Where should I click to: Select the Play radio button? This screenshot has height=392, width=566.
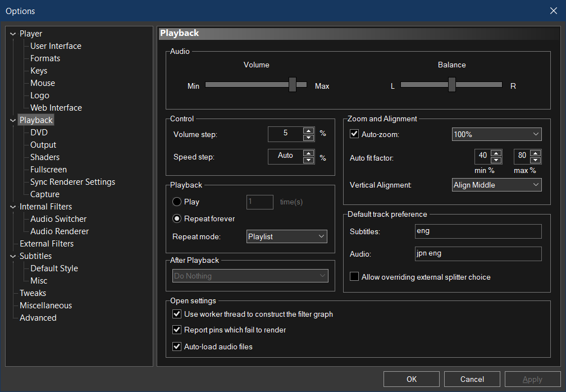(x=177, y=202)
